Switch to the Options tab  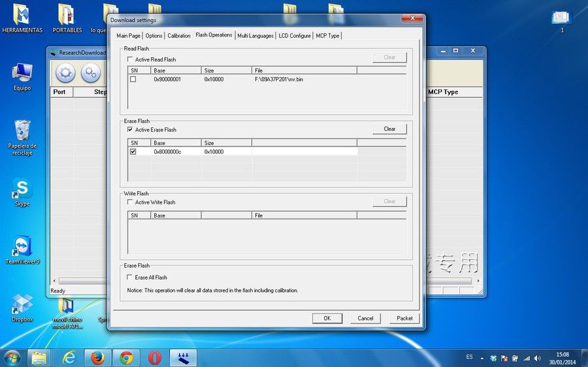(x=154, y=36)
